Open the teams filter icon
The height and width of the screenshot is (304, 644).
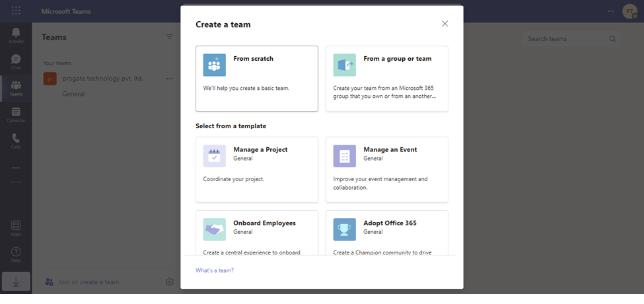pos(170,37)
